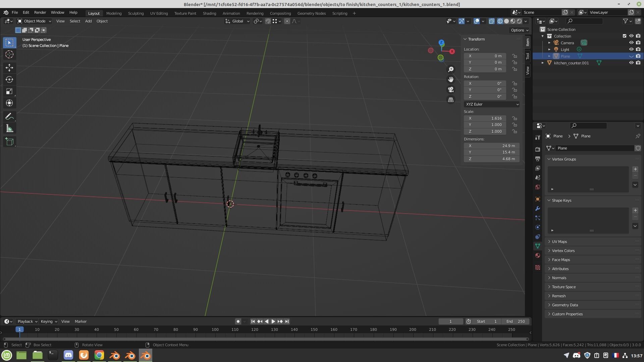The width and height of the screenshot is (644, 362).
Task: Switch to the Geometry Nodes workspace
Action: (x=311, y=13)
